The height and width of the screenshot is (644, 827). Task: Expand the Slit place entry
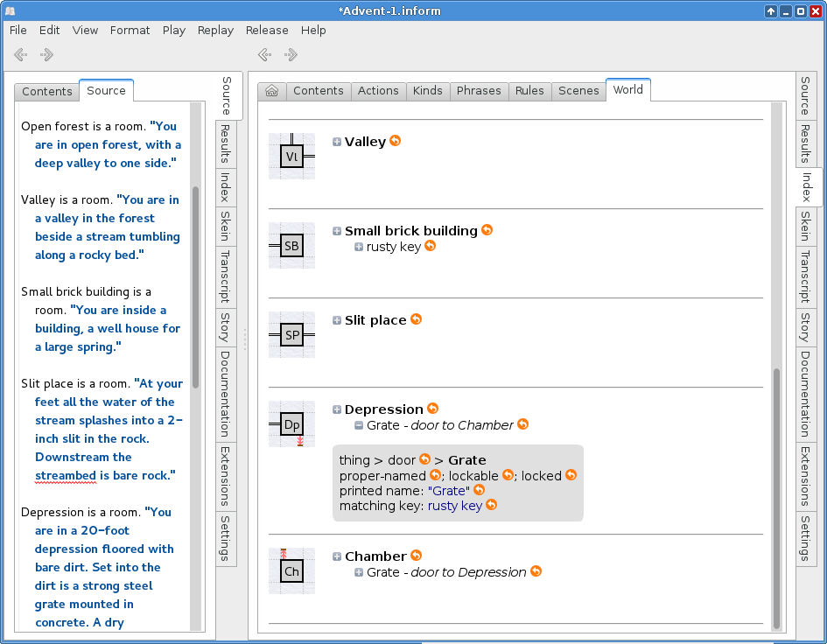337,320
